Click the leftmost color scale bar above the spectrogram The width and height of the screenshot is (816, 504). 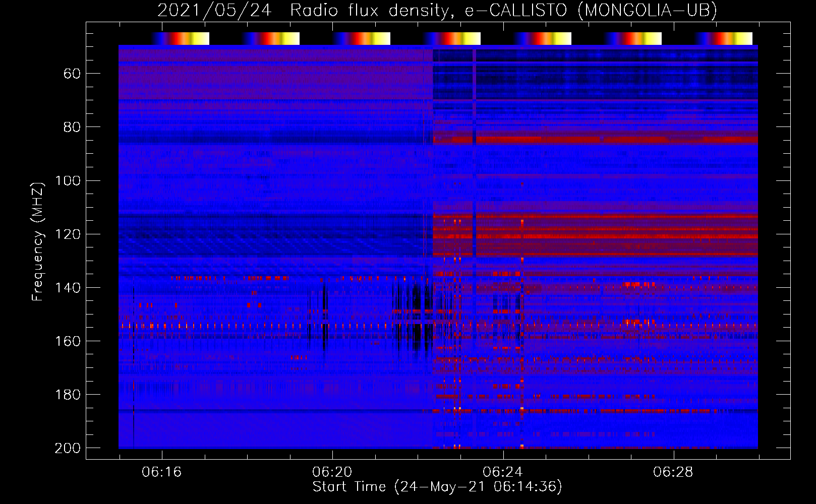click(x=181, y=38)
